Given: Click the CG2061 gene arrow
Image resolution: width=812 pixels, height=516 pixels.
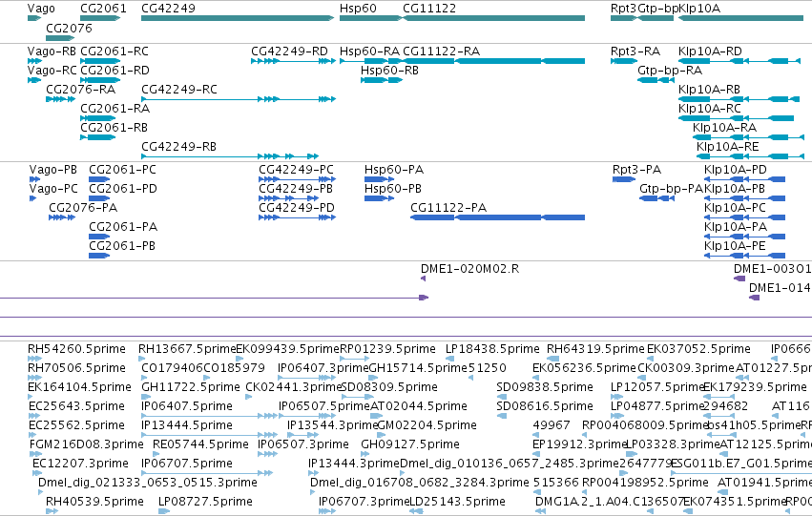Looking at the screenshot, I should [x=100, y=18].
